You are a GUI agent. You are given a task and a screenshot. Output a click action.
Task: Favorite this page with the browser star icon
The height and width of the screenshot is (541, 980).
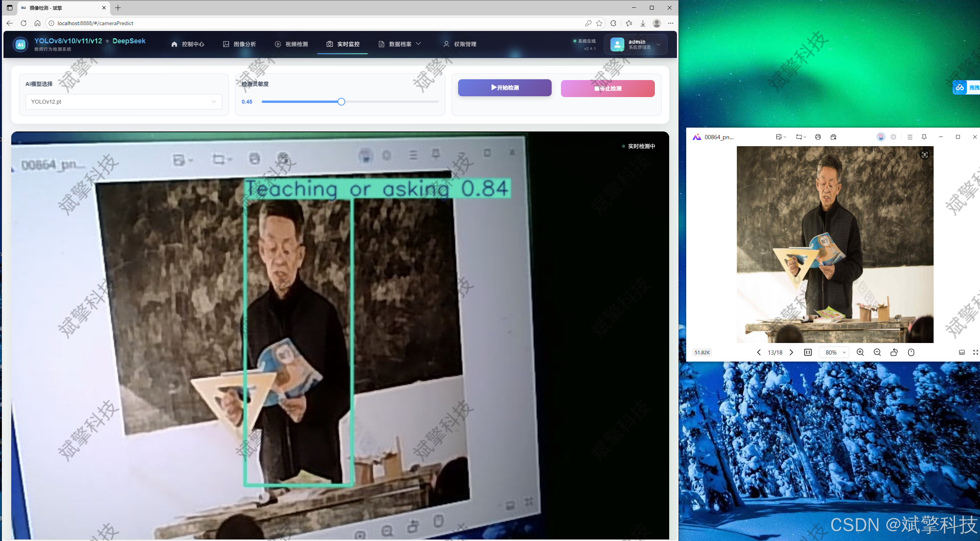click(599, 23)
